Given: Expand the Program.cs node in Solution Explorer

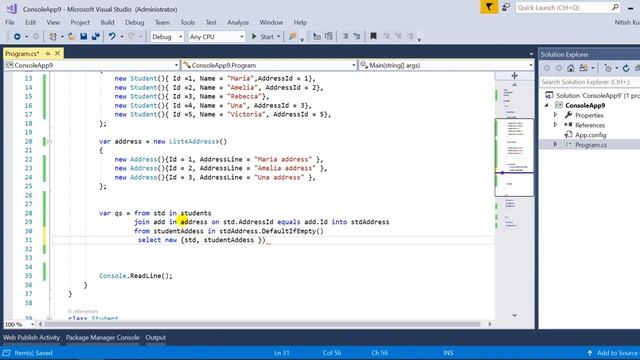Looking at the screenshot, I should pos(556,144).
